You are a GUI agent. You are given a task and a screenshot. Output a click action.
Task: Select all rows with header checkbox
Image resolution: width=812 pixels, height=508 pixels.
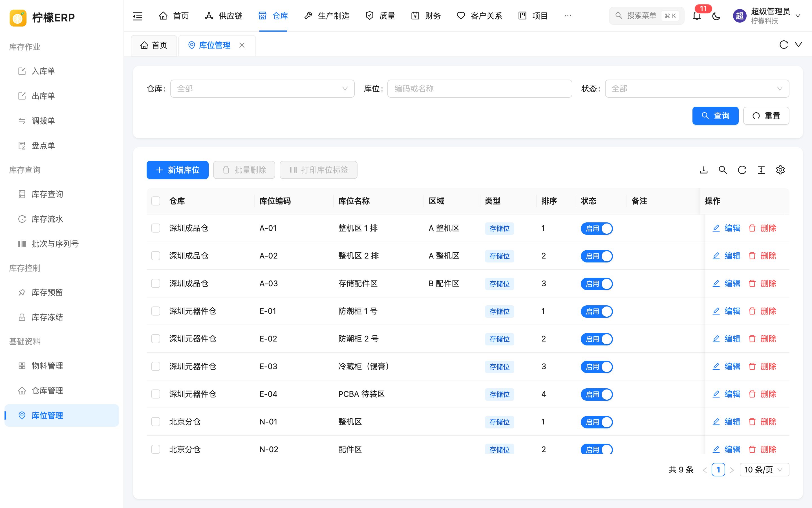tap(156, 201)
